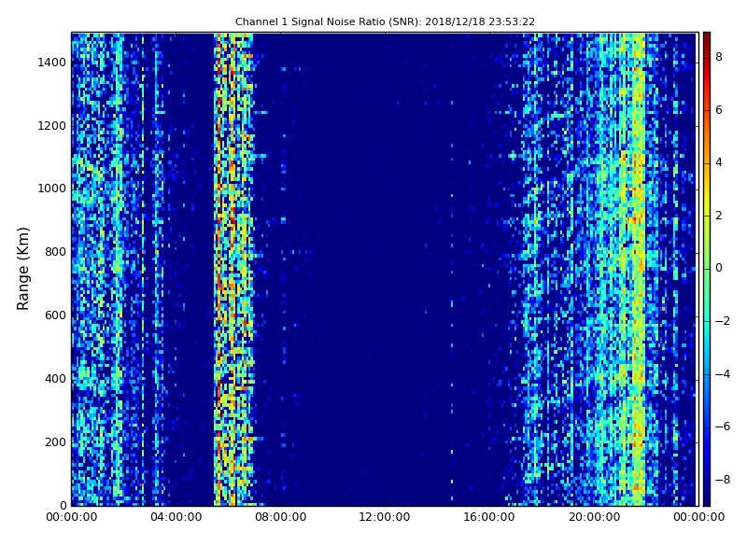This screenshot has height=560, width=747.
Task: Click the 1400 range tick label
Action: [x=52, y=63]
